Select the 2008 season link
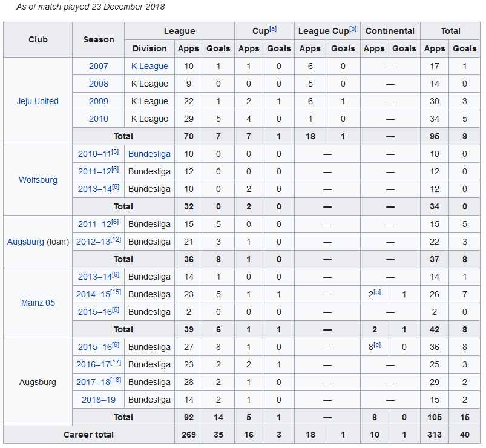This screenshot has height=448, width=486. 98,84
